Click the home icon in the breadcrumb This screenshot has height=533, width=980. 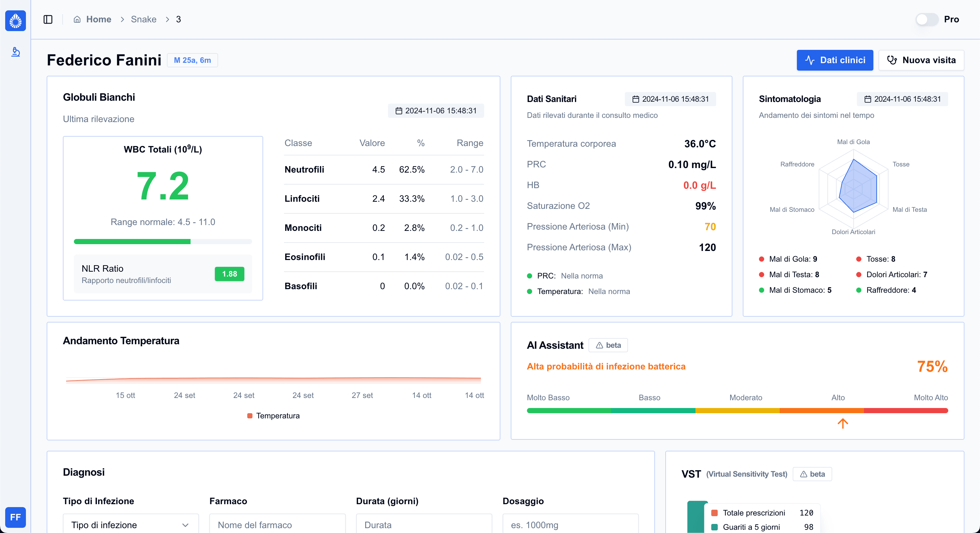tap(77, 19)
